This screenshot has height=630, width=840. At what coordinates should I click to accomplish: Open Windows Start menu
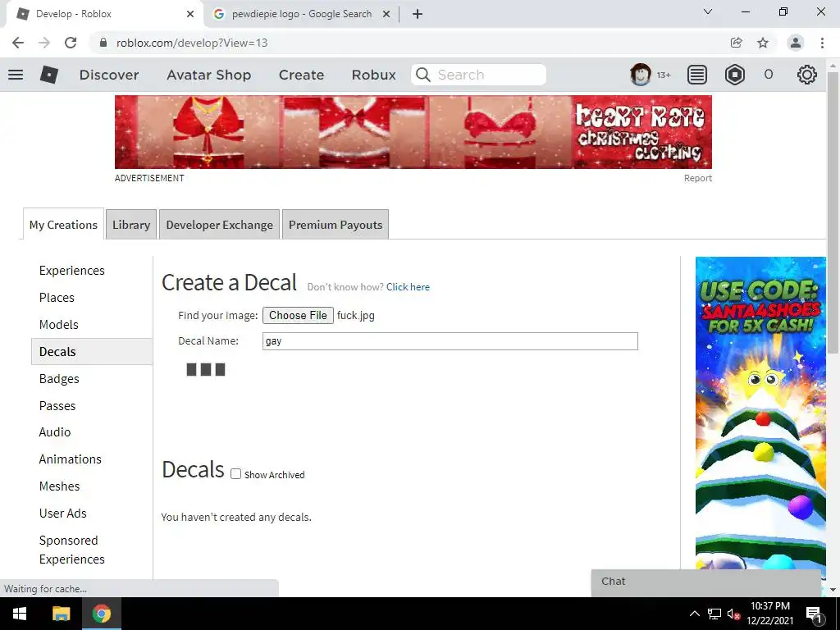tap(20, 614)
